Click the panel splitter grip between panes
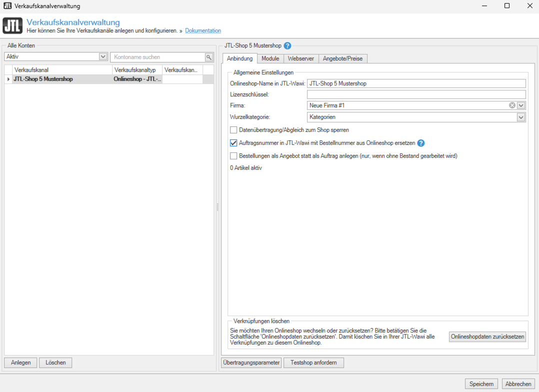Viewport: 539px width, 392px height. click(217, 206)
